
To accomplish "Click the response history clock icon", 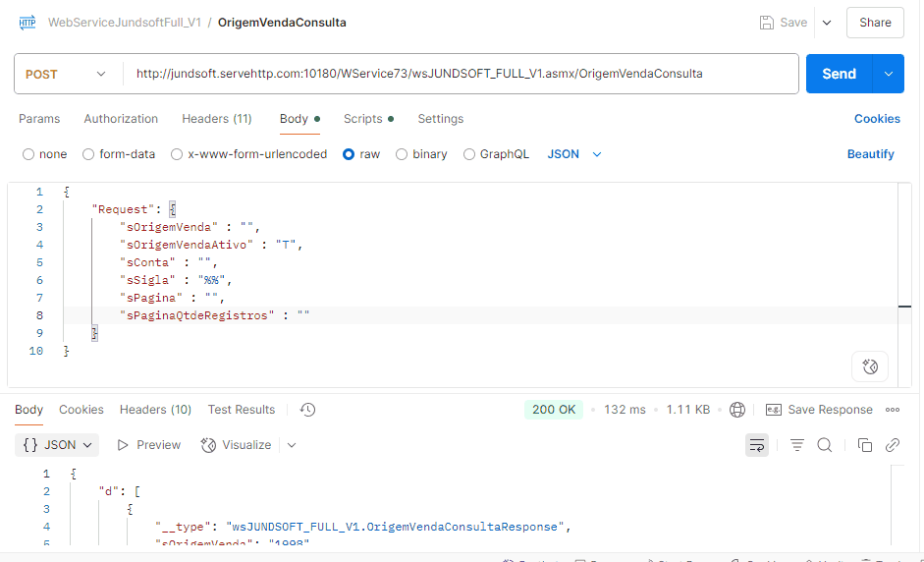I will [307, 410].
